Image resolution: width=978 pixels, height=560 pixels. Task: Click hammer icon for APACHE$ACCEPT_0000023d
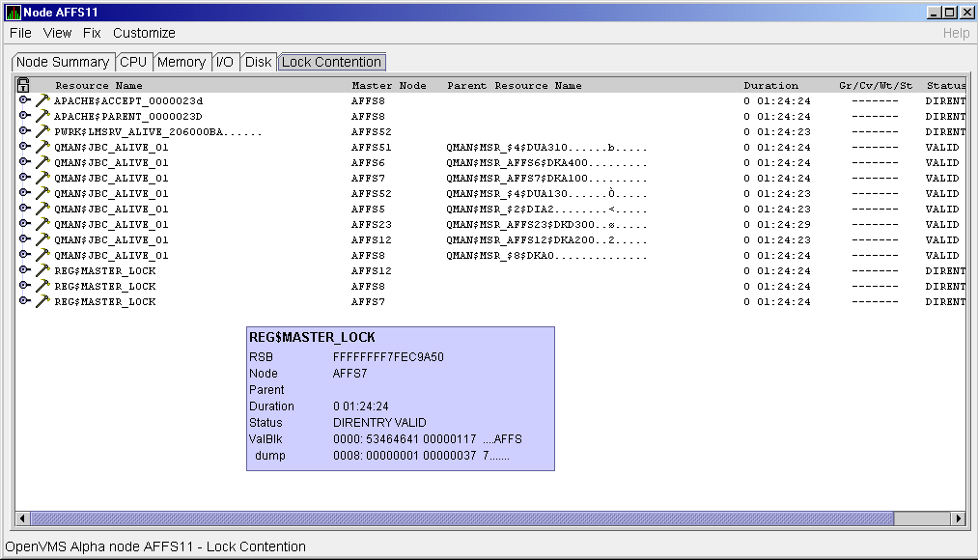click(x=42, y=100)
